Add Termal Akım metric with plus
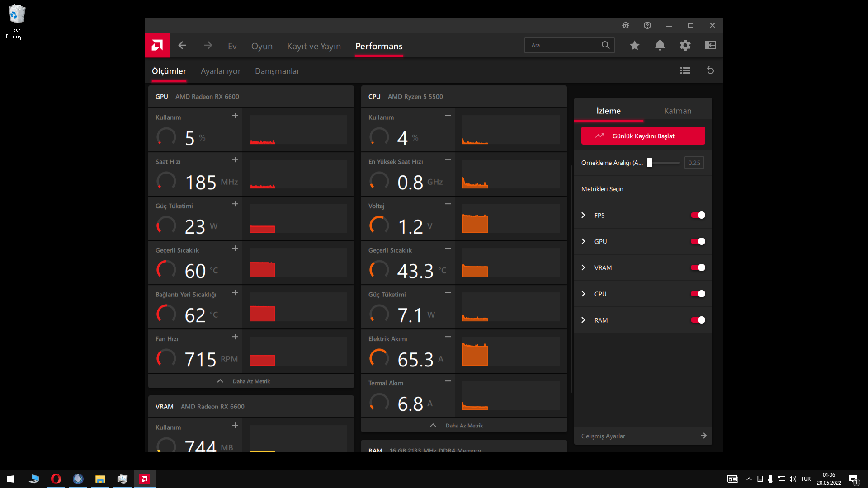 tap(448, 381)
